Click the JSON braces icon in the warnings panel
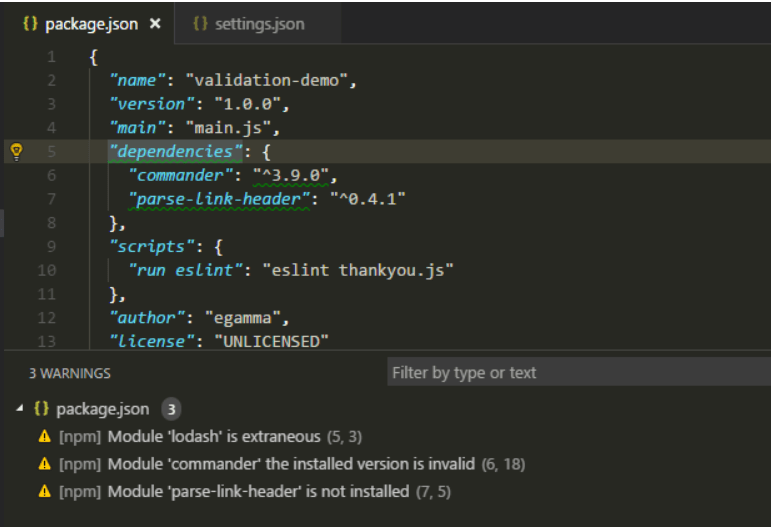The width and height of the screenshot is (776, 530). click(41, 409)
